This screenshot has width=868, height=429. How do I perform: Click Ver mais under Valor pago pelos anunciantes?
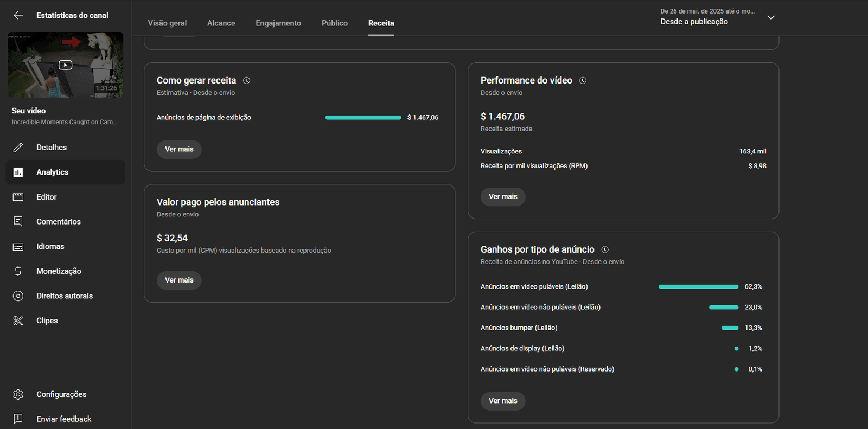click(179, 280)
